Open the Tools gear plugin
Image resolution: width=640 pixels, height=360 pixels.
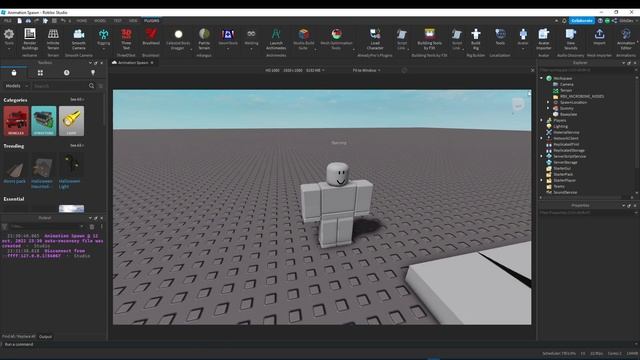9,38
